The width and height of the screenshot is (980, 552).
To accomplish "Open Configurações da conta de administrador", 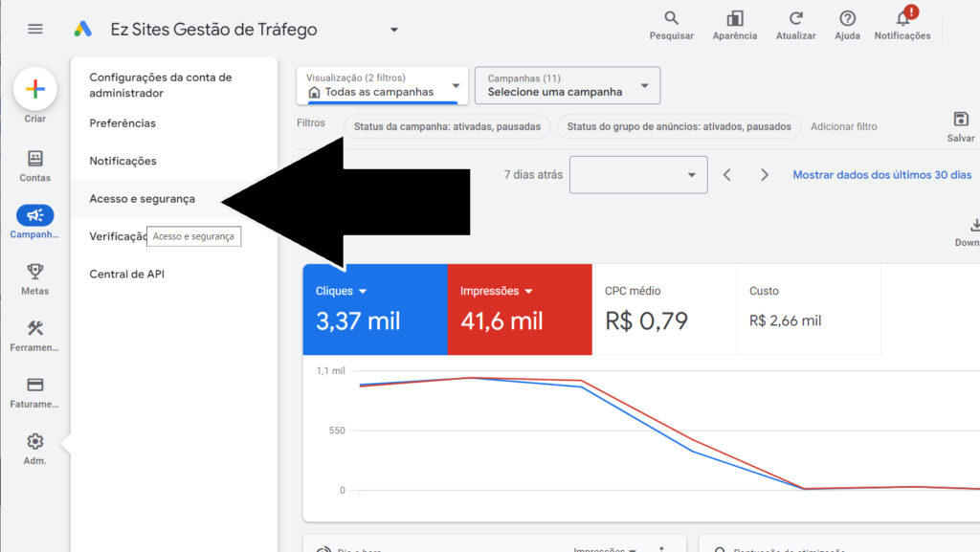I will [x=161, y=85].
